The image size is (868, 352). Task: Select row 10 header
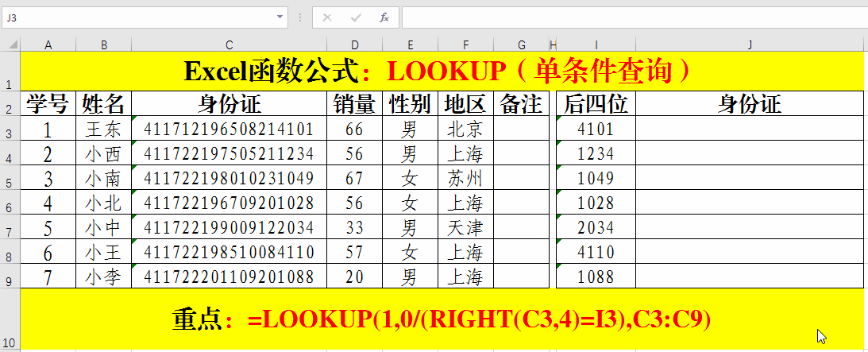10,319
